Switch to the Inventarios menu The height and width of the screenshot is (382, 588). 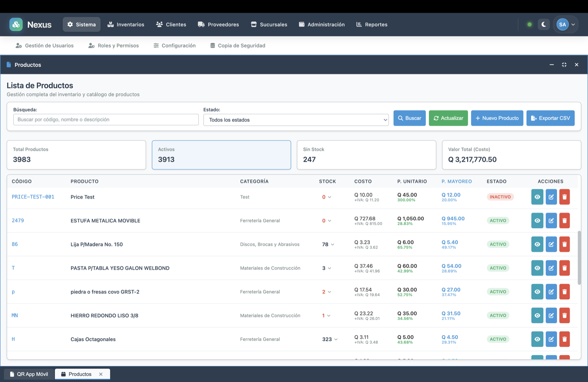126,24
